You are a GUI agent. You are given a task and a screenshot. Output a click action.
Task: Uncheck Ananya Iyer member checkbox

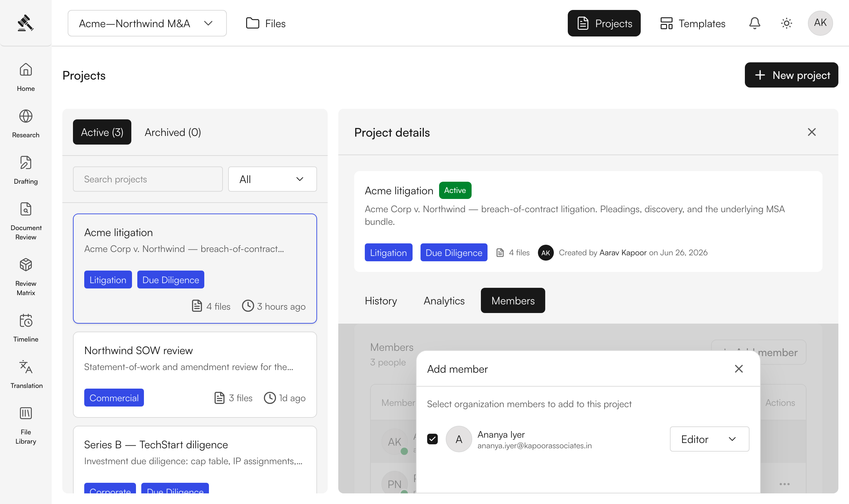[x=432, y=439]
